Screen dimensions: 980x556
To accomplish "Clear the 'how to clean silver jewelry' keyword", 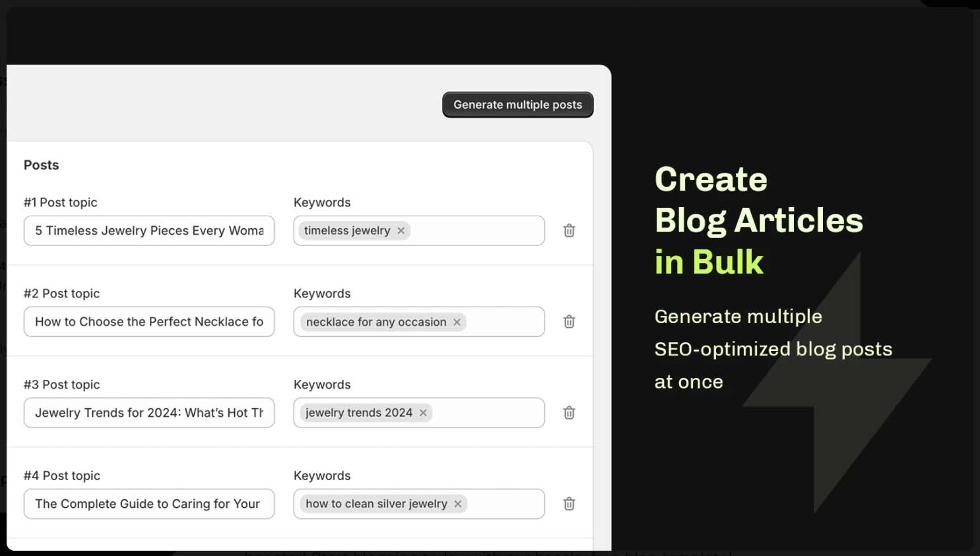I will point(457,503).
